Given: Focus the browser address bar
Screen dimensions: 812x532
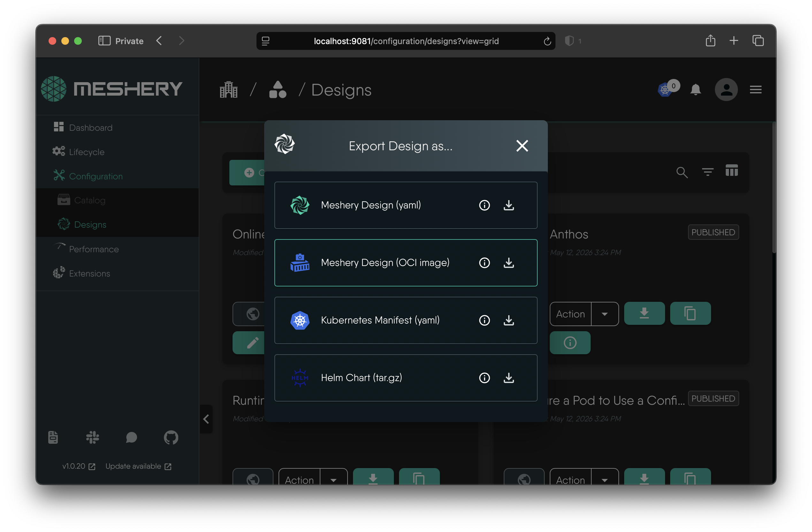Looking at the screenshot, I should click(406, 41).
